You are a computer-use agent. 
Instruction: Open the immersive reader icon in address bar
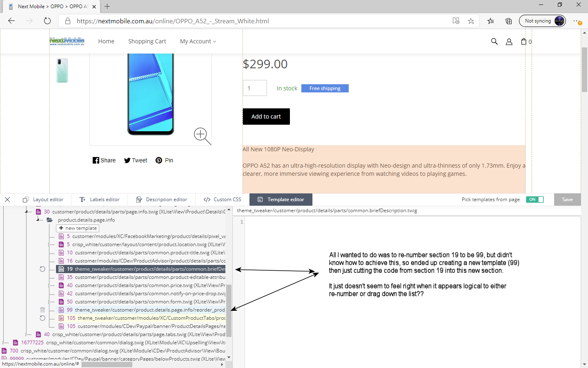[x=456, y=21]
